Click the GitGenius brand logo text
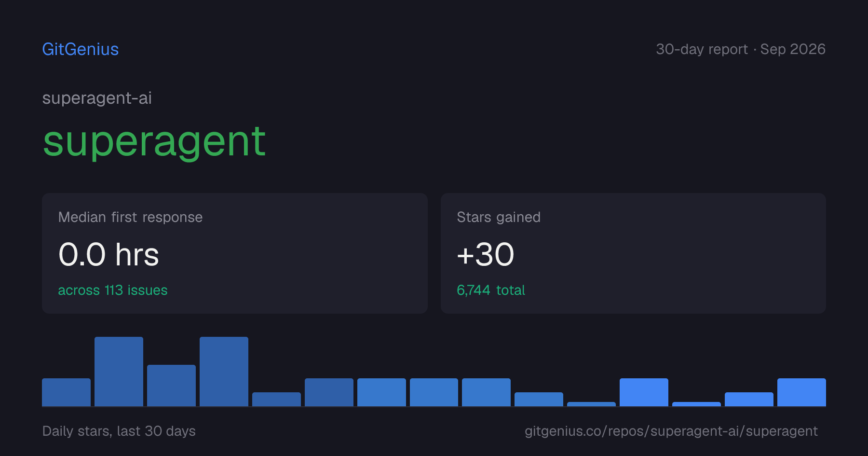The width and height of the screenshot is (868, 456). (80, 49)
